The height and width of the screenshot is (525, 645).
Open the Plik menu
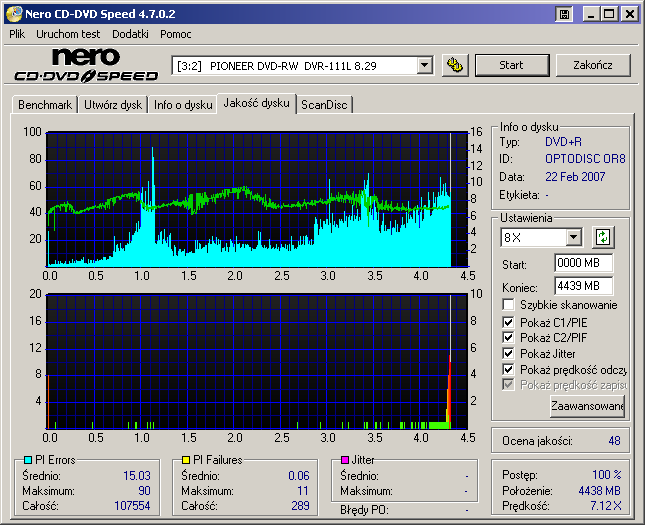pyautogui.click(x=17, y=34)
